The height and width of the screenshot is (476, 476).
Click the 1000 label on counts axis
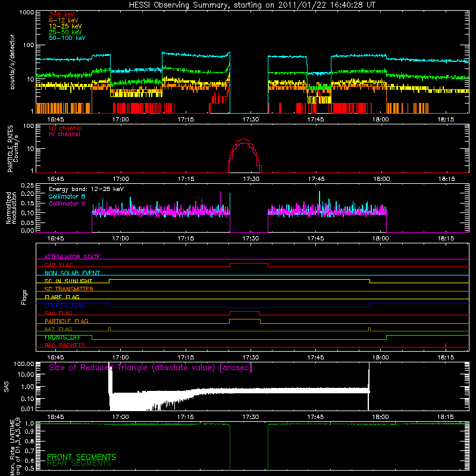tap(26, 12)
